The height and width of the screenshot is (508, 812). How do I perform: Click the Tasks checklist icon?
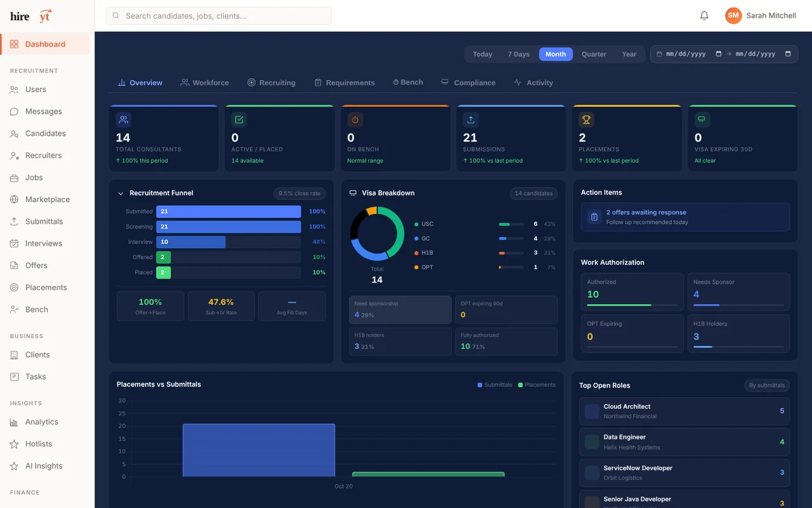(14, 377)
